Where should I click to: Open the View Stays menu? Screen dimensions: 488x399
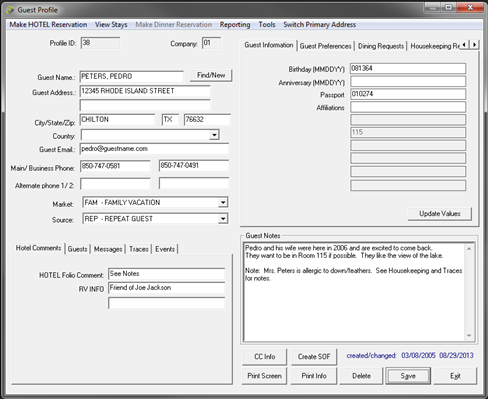(111, 25)
